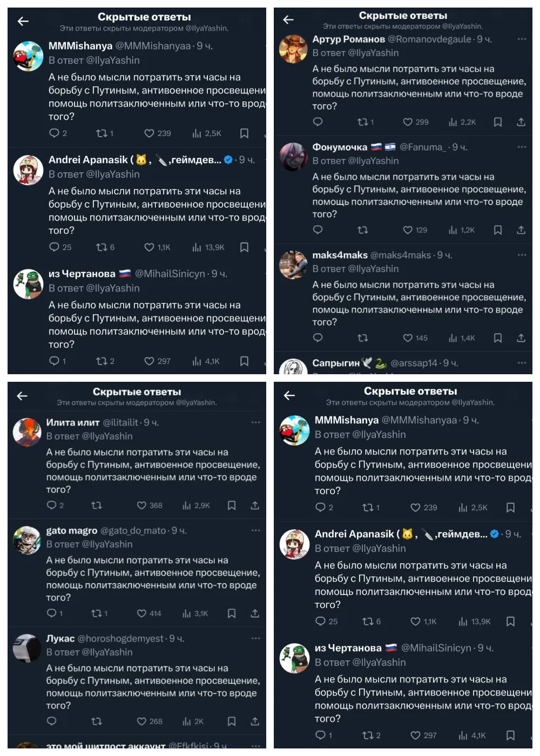This screenshot has width=540, height=756.
Task: Reply to Лукас's tweet
Action: point(52,721)
